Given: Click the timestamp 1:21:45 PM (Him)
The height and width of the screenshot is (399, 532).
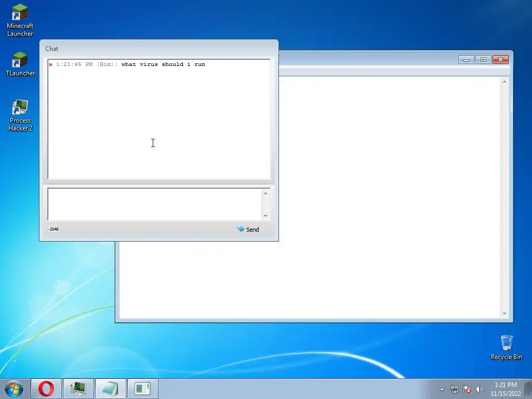Looking at the screenshot, I should pyautogui.click(x=87, y=64).
